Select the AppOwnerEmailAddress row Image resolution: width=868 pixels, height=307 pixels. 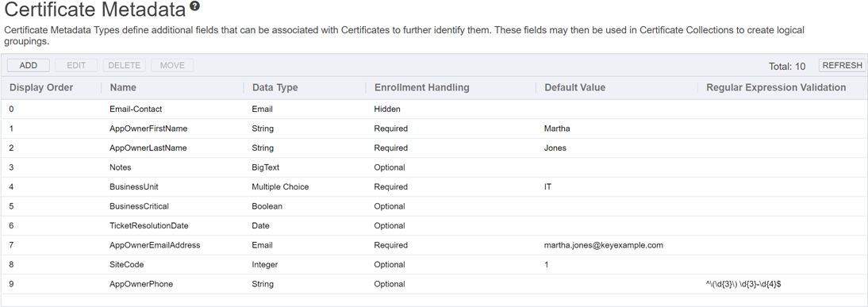[434, 245]
